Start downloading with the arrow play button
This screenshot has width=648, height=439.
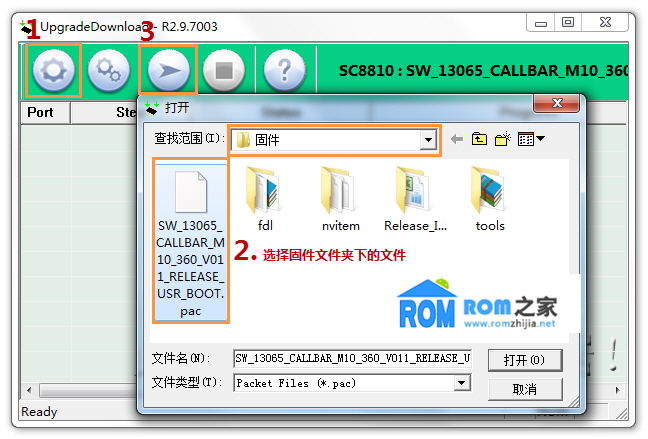coord(168,71)
